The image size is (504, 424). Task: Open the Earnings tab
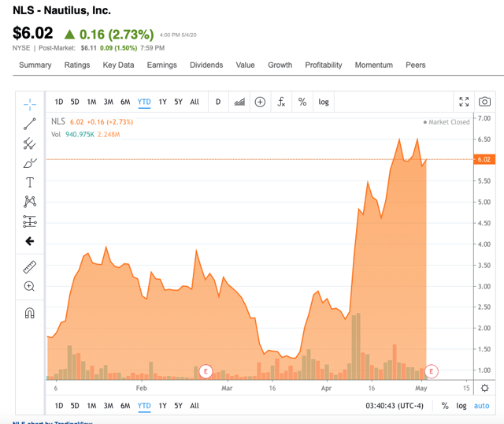coord(162,65)
